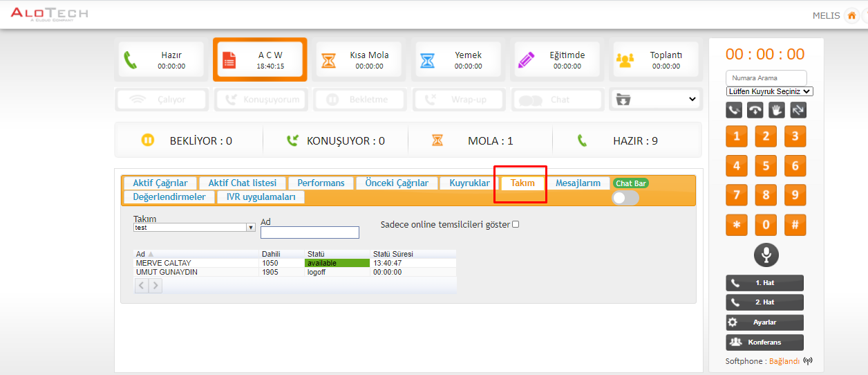Click the Bekletme hold indicator
The height and width of the screenshot is (375, 868).
pyautogui.click(x=360, y=100)
